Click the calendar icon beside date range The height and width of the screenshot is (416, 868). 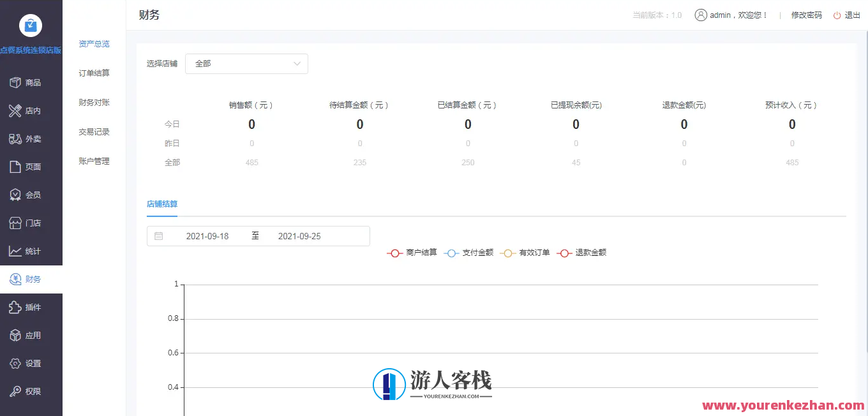click(159, 235)
